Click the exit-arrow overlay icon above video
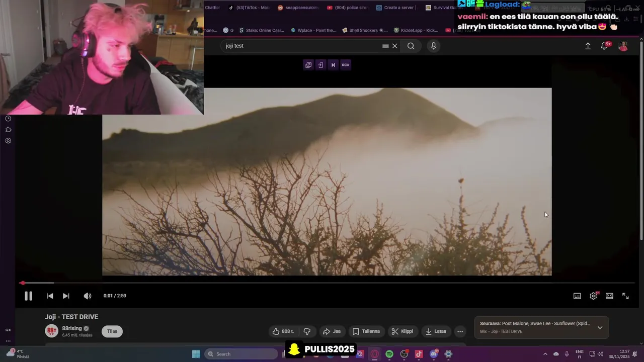The image size is (644, 362). [320, 65]
